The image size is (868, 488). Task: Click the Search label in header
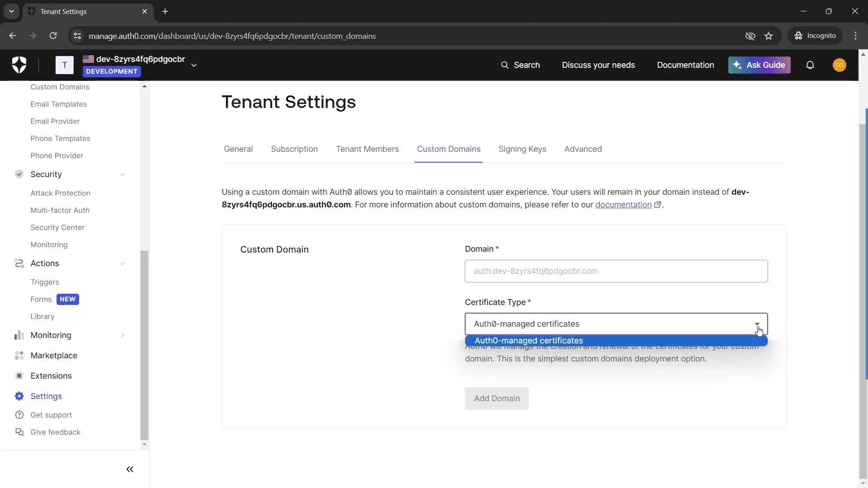click(x=527, y=65)
